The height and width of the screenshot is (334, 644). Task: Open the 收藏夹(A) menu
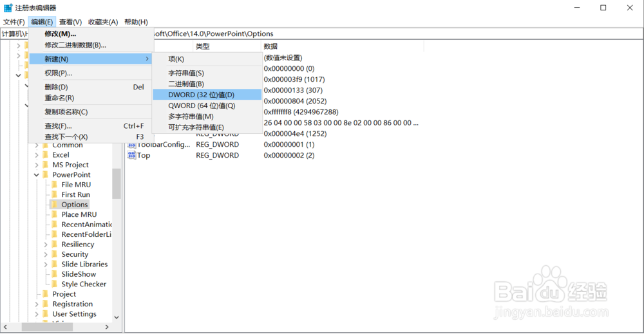pyautogui.click(x=103, y=22)
